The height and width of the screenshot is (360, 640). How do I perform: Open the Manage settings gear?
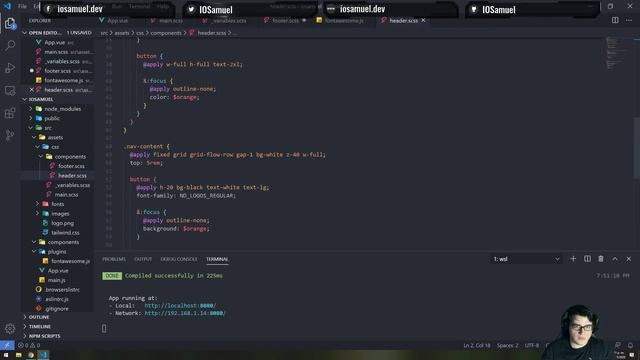tap(10, 328)
